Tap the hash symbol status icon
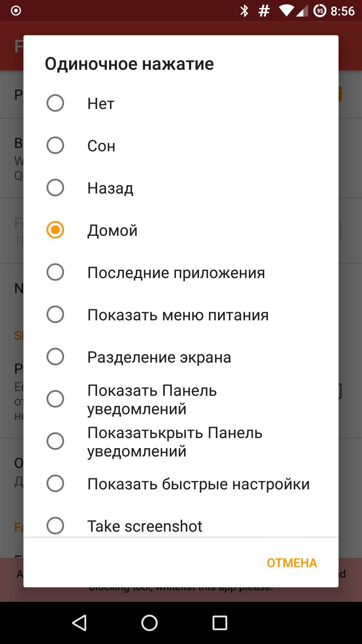 [264, 11]
